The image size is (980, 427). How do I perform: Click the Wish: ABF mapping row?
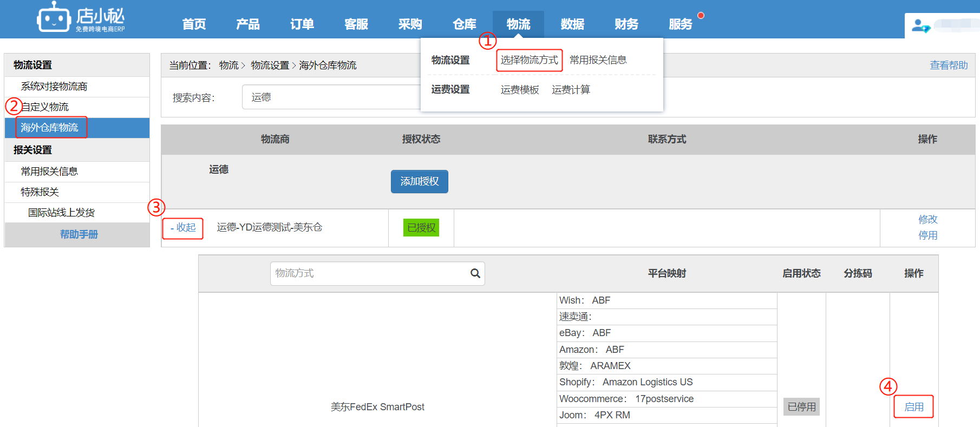667,300
